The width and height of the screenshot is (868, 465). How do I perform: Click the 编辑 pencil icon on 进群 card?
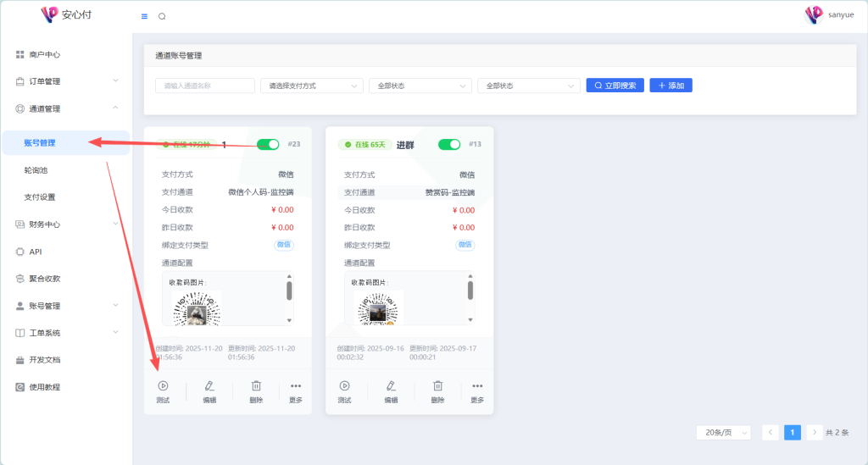click(x=391, y=386)
